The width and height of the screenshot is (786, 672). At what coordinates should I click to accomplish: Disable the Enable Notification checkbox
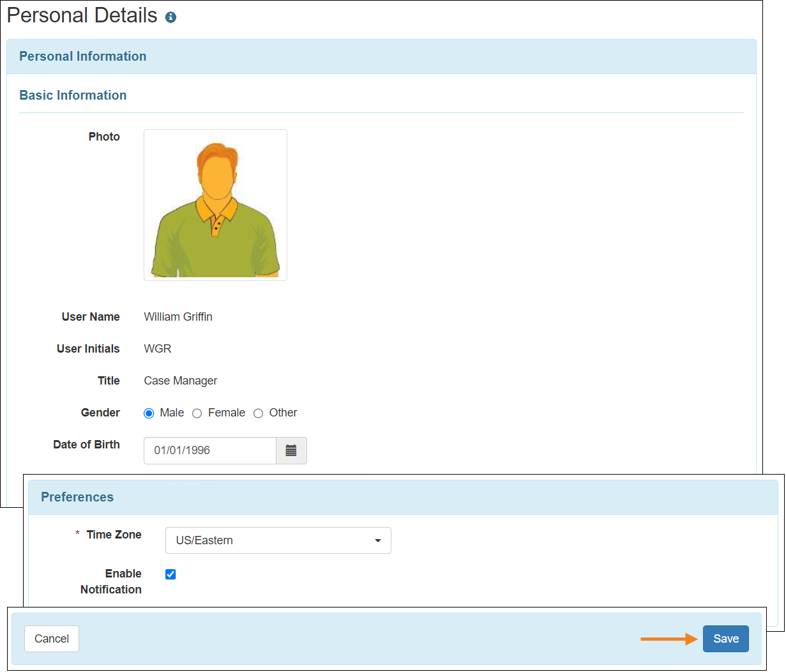pyautogui.click(x=170, y=574)
